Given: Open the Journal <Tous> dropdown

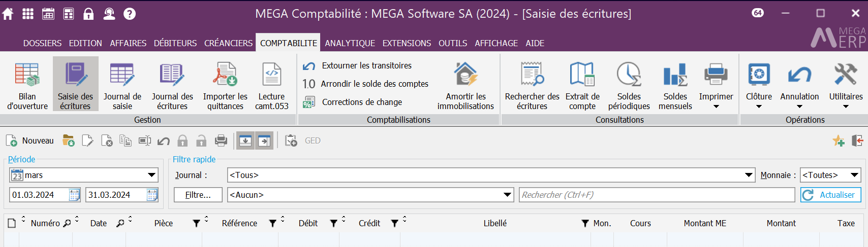Looking at the screenshot, I should [x=749, y=175].
